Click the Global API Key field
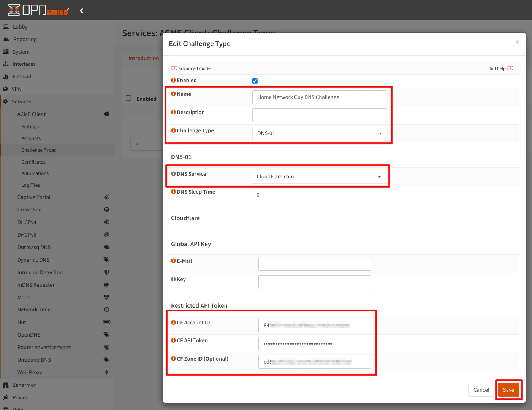532x410 pixels. (315, 282)
